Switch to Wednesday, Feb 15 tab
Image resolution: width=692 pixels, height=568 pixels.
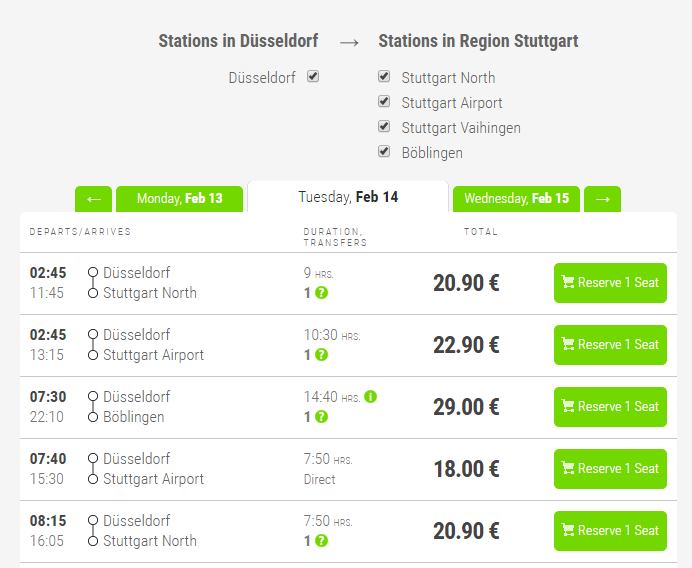(516, 199)
